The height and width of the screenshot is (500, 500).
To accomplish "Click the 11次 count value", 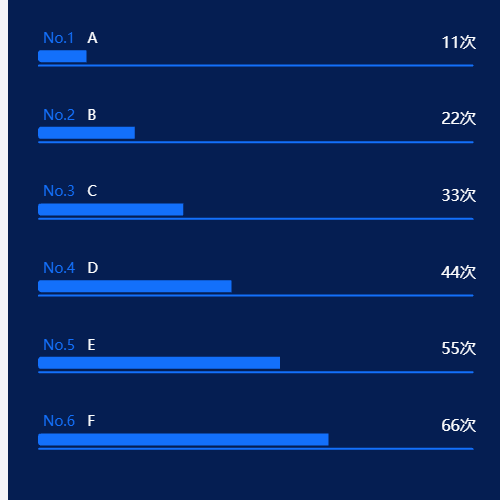I will click(459, 42).
